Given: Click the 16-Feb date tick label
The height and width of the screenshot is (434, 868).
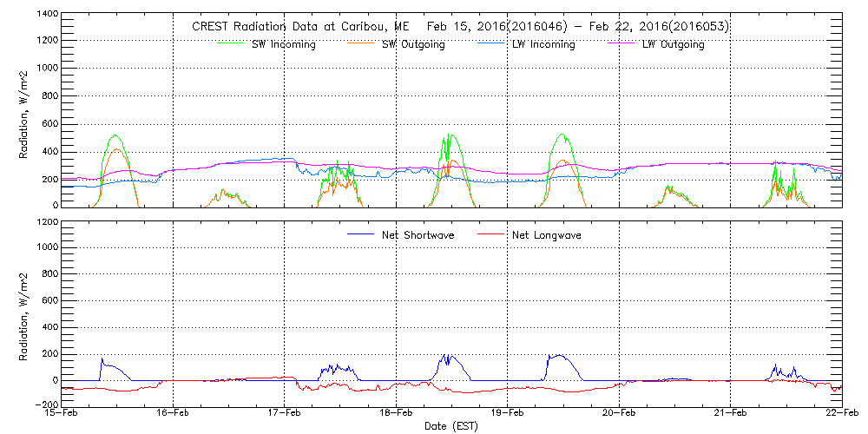Looking at the screenshot, I should [x=174, y=415].
